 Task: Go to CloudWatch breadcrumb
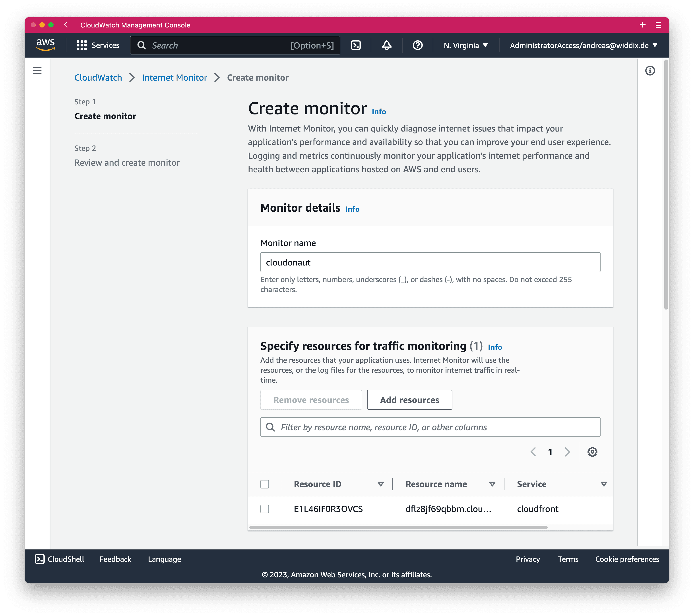coord(98,78)
